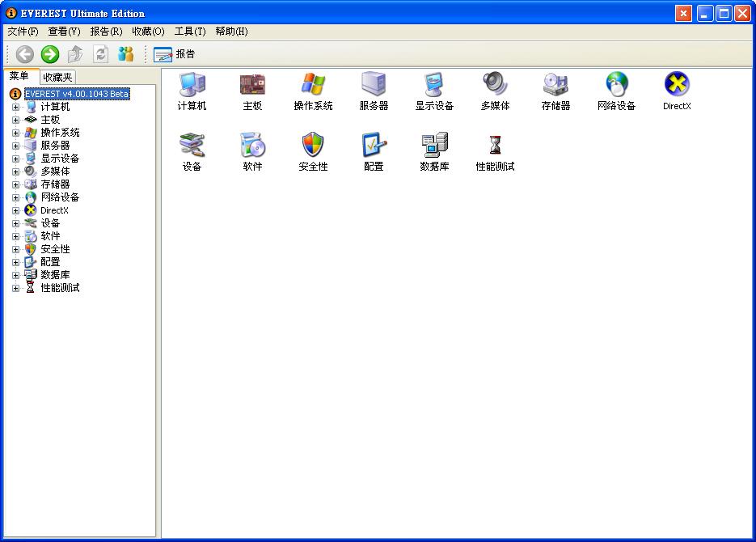Open the 显示设备 display icon in main pane
Image resolution: width=756 pixels, height=542 pixels.
pos(434,85)
